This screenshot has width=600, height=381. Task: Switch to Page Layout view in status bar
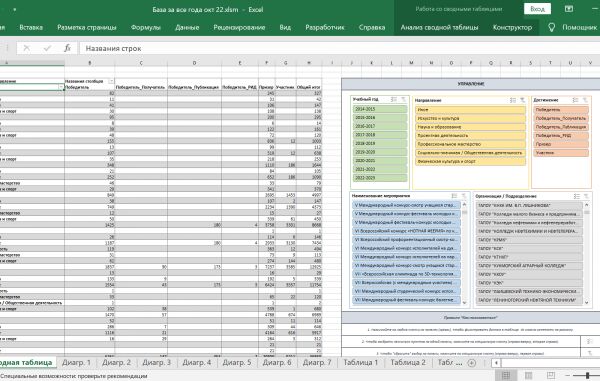[528, 376]
